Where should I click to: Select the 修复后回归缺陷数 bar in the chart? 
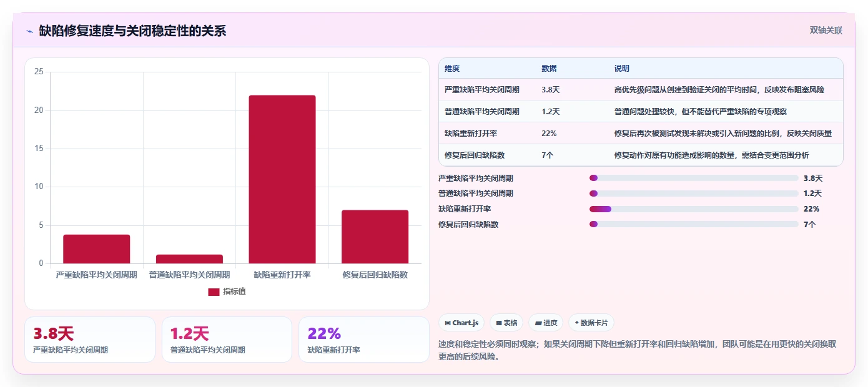(375, 237)
